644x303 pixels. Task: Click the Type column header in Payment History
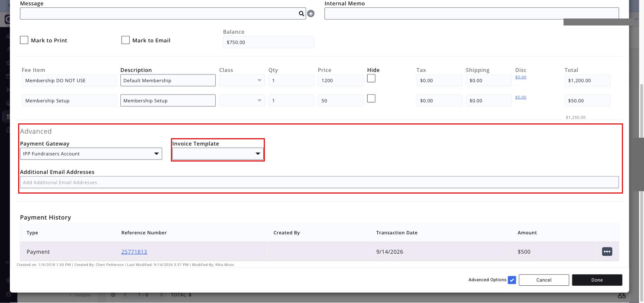[32, 233]
